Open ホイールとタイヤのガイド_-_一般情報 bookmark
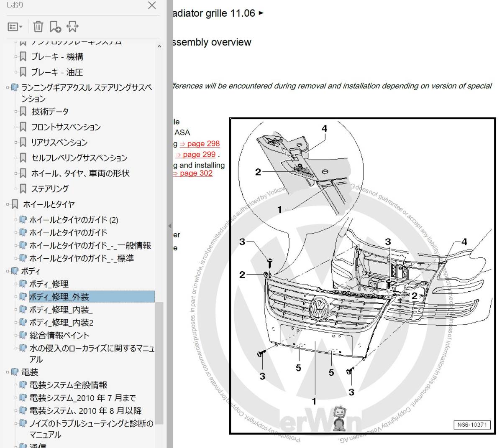Image resolution: width=502 pixels, height=448 pixels. click(x=90, y=245)
